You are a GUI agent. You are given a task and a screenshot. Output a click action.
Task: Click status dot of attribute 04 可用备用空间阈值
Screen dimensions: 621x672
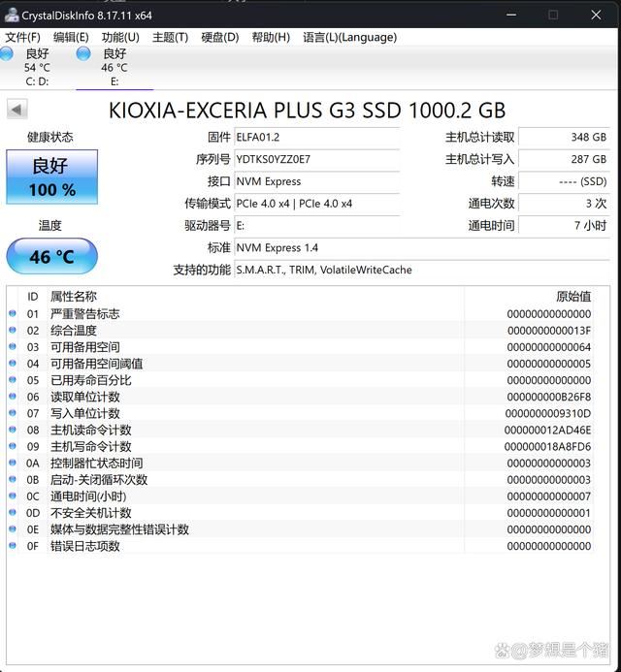[13, 364]
